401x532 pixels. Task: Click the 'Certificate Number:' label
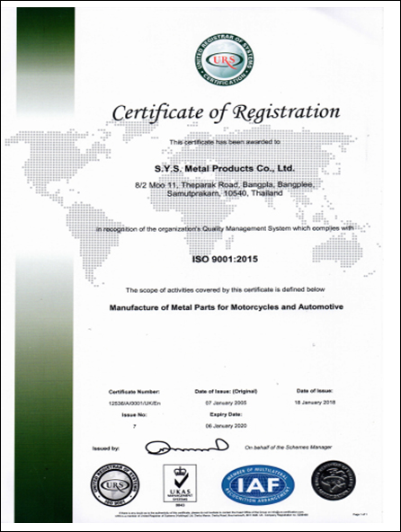[x=134, y=392]
